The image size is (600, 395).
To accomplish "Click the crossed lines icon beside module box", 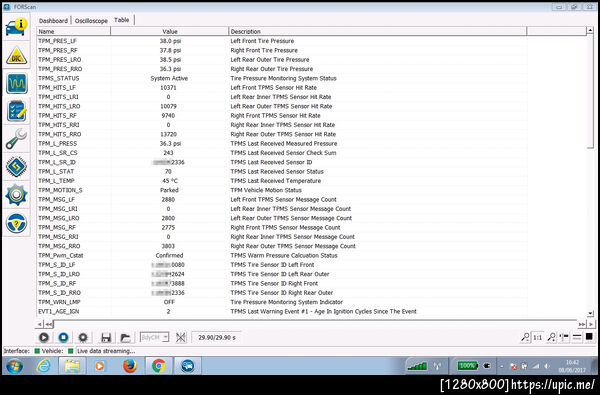I will point(181,337).
